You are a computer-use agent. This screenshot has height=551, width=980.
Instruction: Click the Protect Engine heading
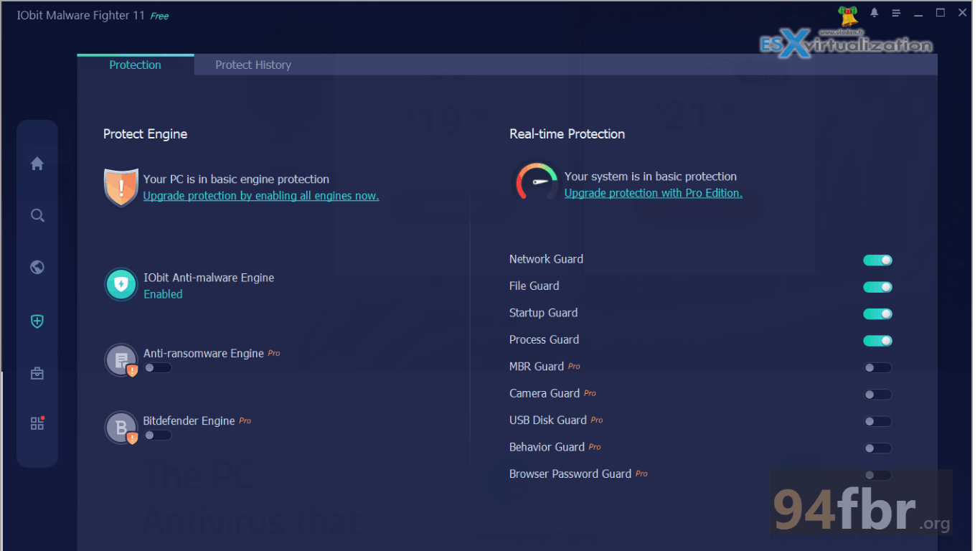[x=145, y=133]
